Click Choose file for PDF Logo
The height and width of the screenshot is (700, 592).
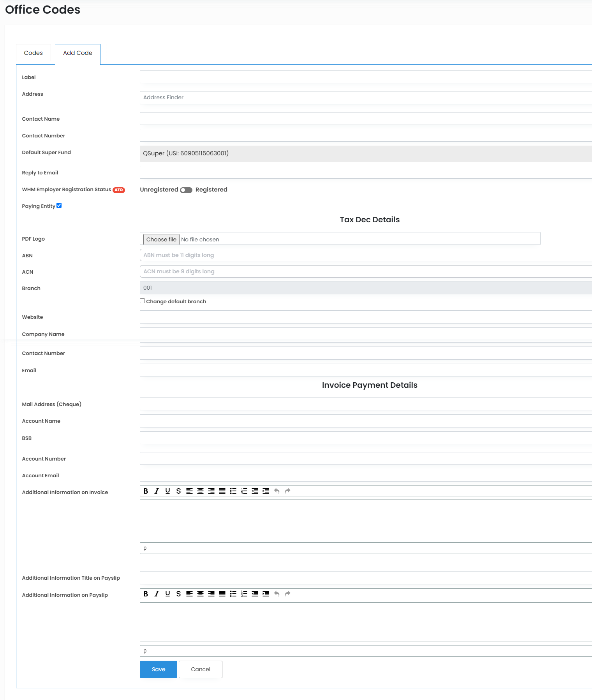pos(161,239)
